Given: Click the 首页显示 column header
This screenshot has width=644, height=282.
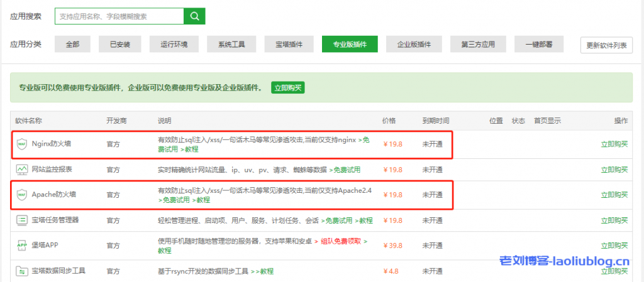Looking at the screenshot, I should [548, 121].
